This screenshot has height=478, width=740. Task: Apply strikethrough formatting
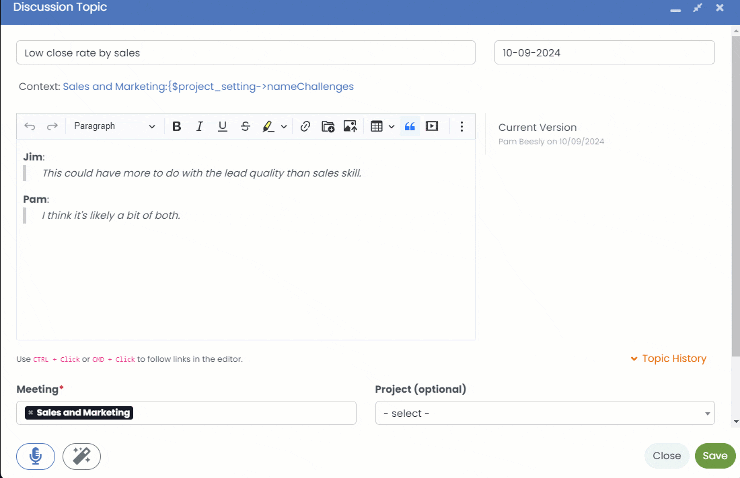[245, 127]
